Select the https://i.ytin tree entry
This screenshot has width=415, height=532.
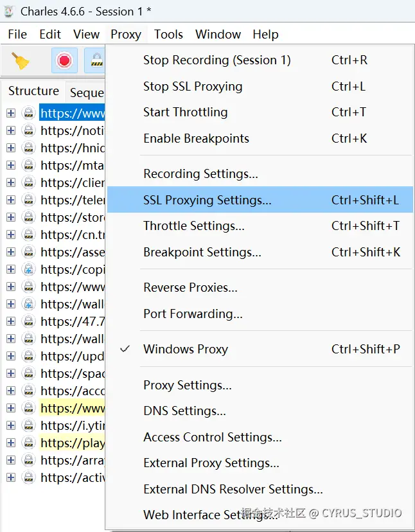click(x=72, y=425)
